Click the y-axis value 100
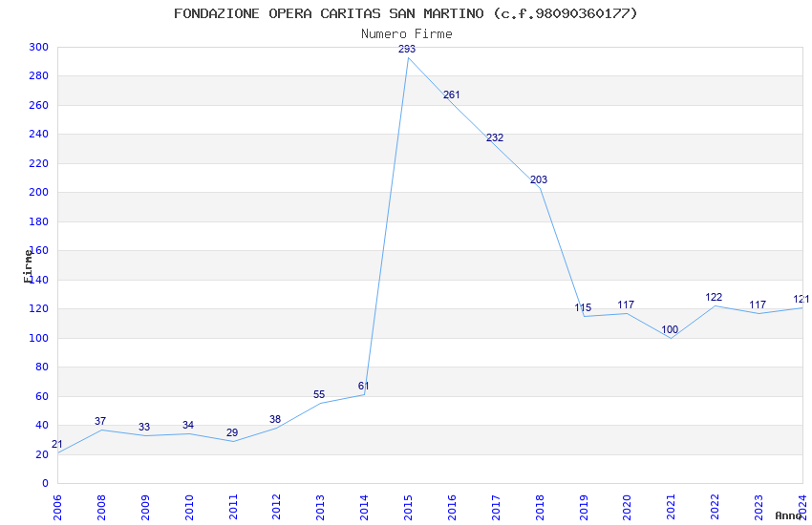This screenshot has height=525, width=812. coord(39,338)
